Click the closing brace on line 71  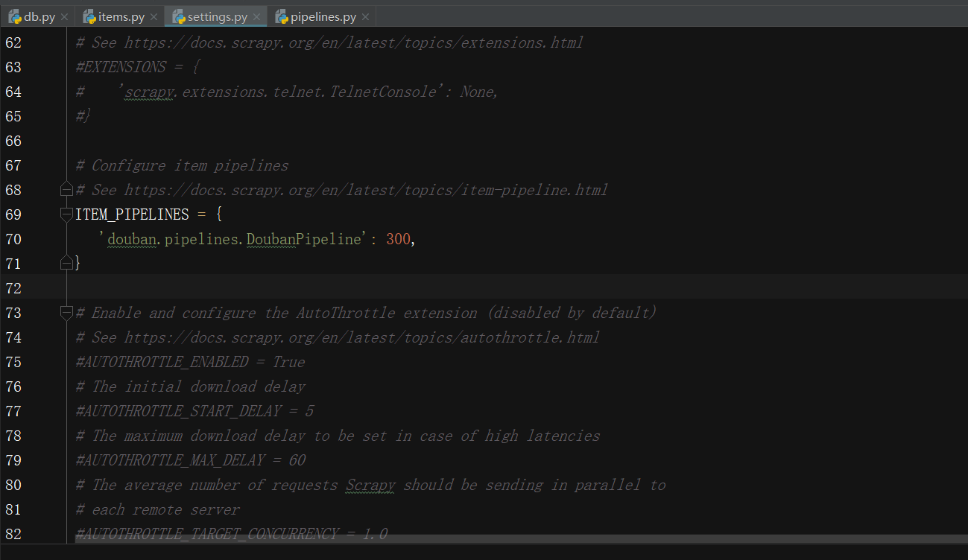pyautogui.click(x=78, y=264)
